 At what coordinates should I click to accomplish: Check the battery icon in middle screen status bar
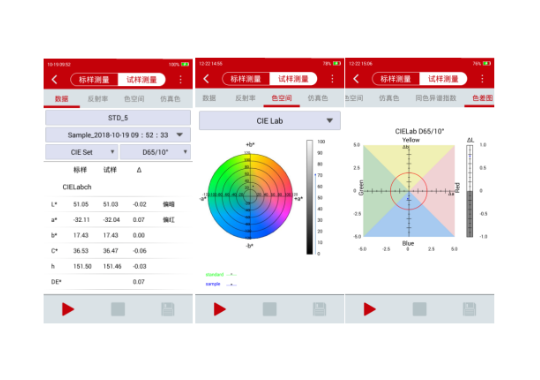coord(337,63)
